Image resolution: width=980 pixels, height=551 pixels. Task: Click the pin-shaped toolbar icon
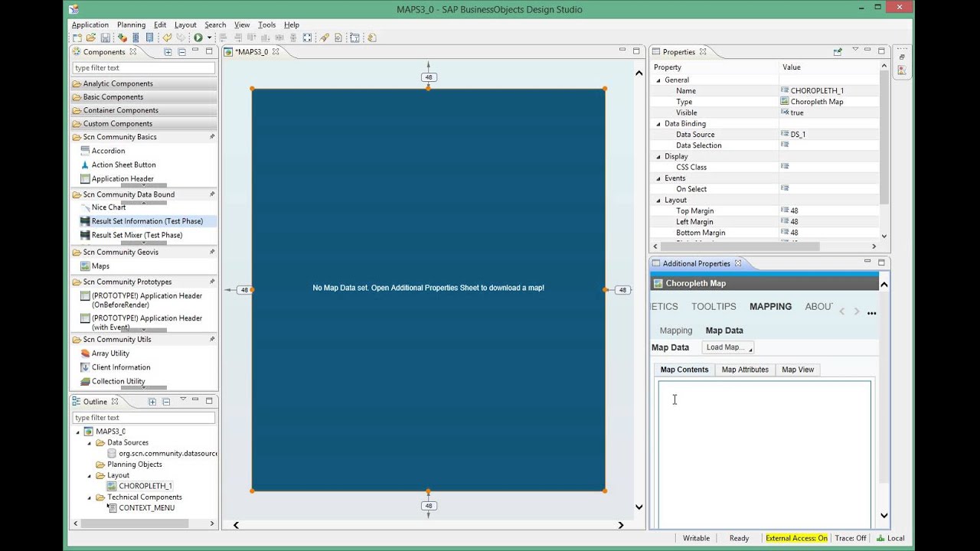pos(325,37)
